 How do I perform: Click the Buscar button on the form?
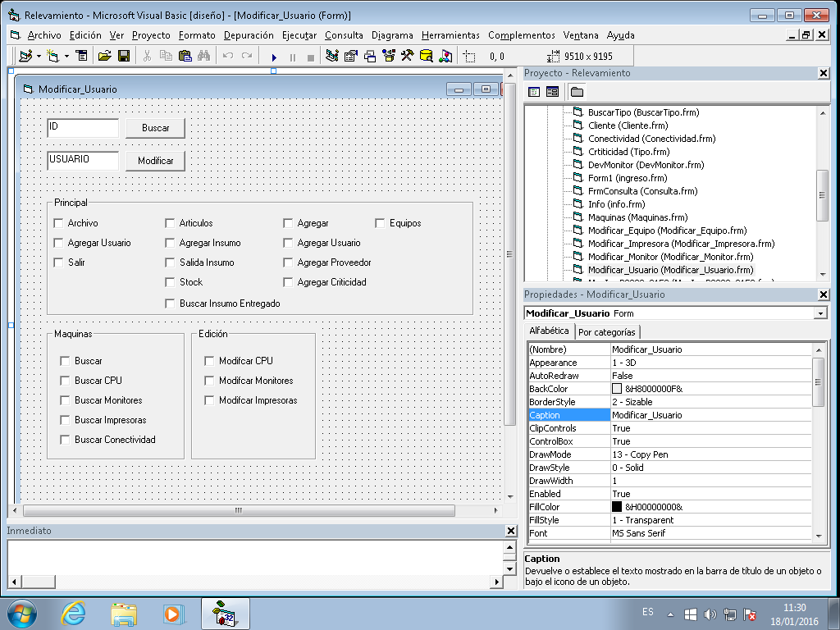[155, 128]
